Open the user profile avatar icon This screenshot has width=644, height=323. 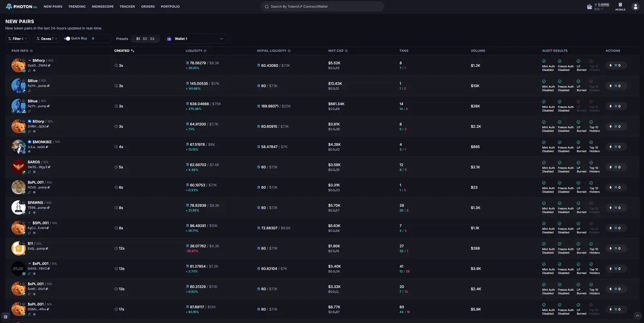point(636,6)
